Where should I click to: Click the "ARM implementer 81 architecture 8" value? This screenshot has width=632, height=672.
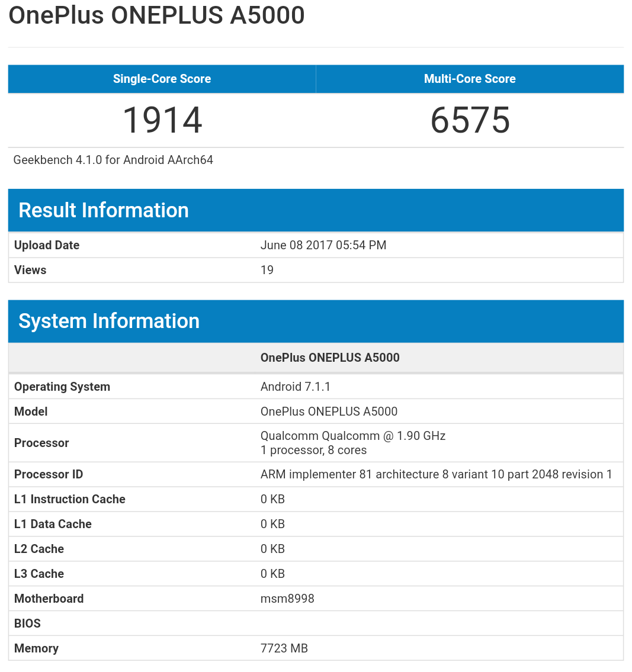(436, 474)
